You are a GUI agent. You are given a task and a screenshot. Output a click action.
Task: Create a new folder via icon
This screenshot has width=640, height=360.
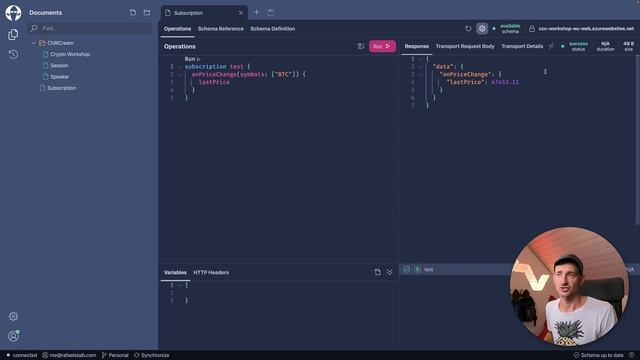pos(147,13)
